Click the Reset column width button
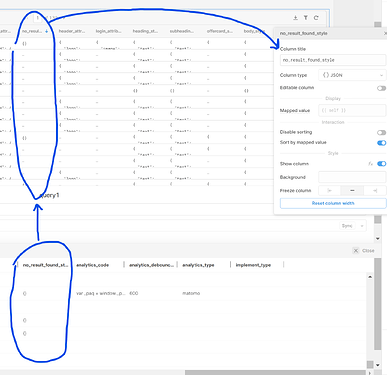Image resolution: width=387 pixels, height=375 pixels. [333, 203]
